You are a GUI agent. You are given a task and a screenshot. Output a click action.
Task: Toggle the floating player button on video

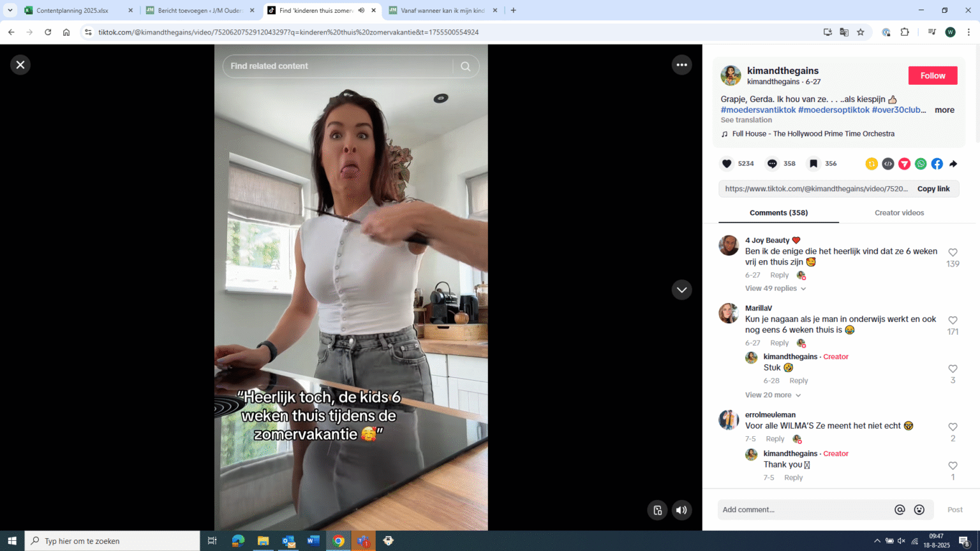click(657, 510)
